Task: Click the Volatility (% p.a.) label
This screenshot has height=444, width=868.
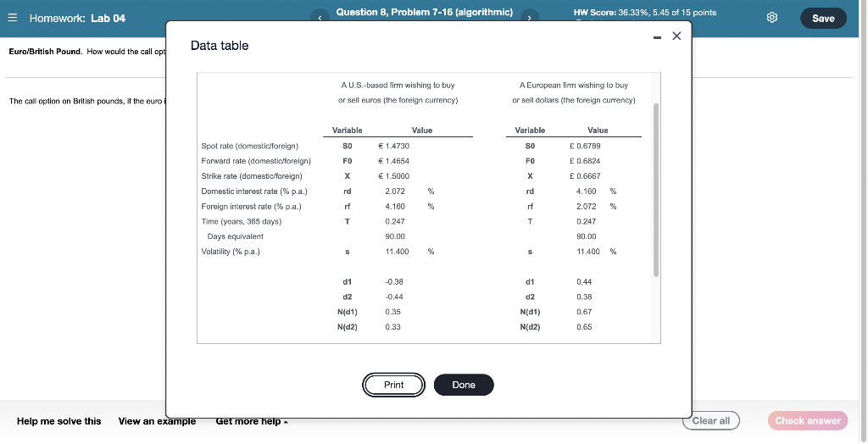Action: [231, 252]
